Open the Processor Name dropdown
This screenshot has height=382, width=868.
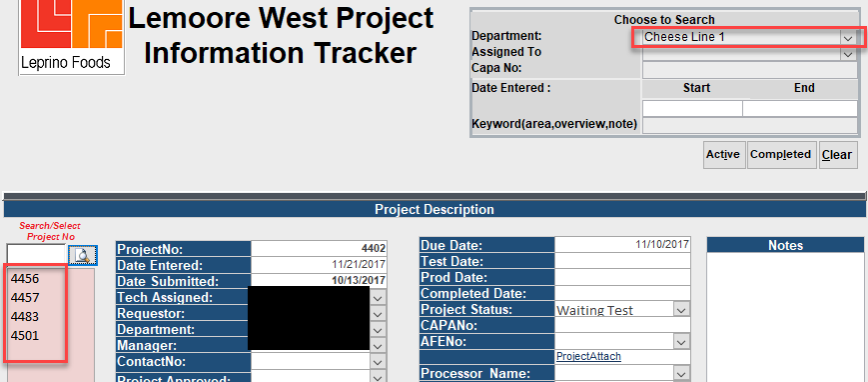(x=681, y=374)
